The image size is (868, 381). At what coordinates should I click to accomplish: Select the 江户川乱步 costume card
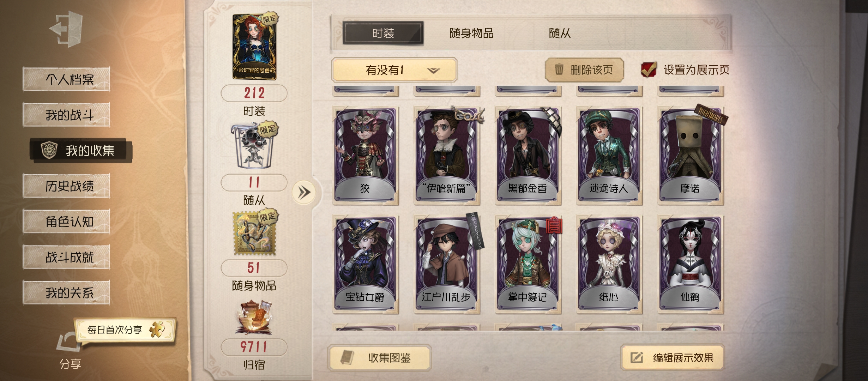[446, 265]
